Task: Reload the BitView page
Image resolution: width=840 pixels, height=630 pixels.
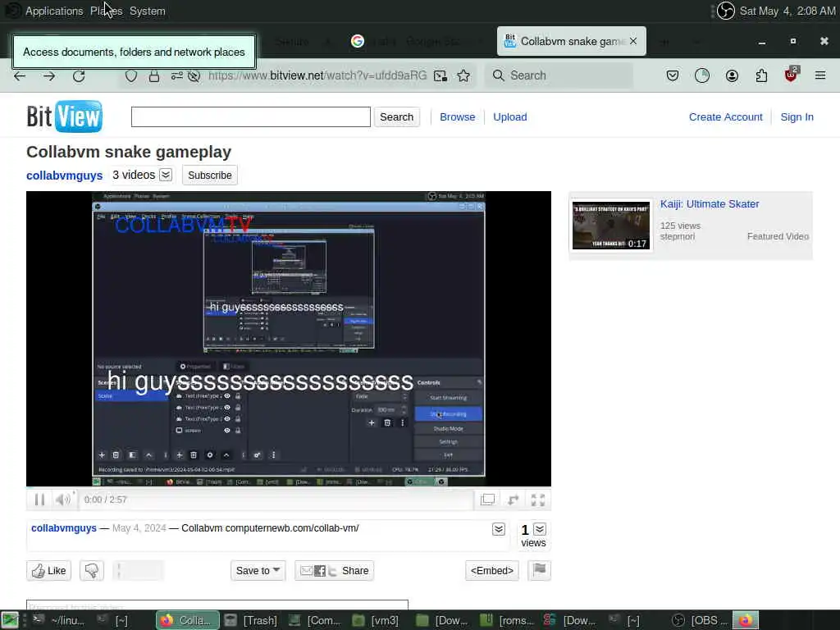Action: [x=79, y=75]
